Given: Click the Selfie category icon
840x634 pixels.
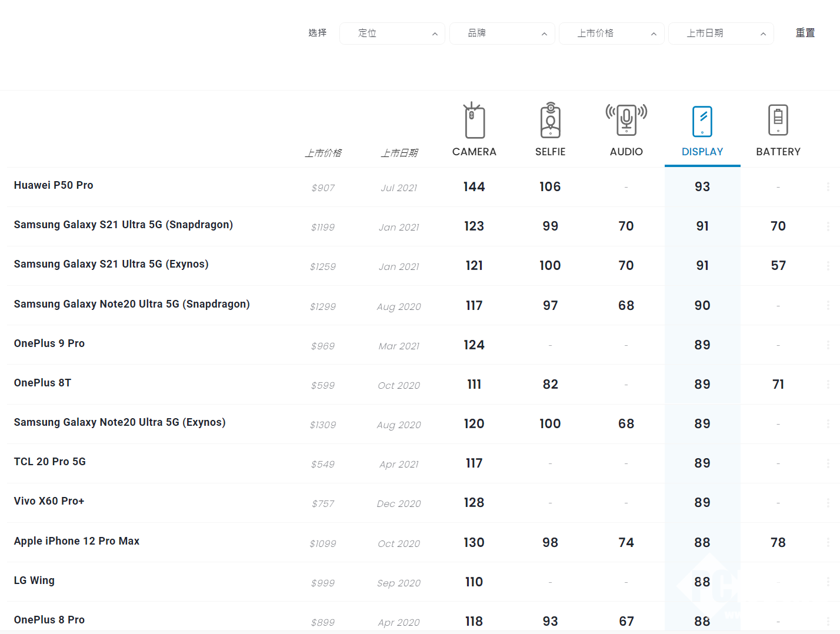Looking at the screenshot, I should 550,121.
